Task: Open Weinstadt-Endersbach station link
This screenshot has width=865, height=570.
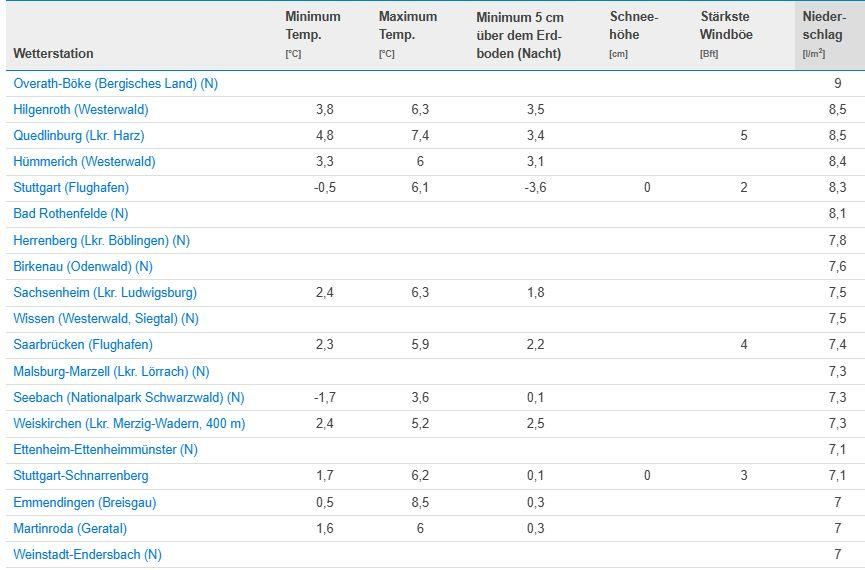Action: click(x=87, y=554)
